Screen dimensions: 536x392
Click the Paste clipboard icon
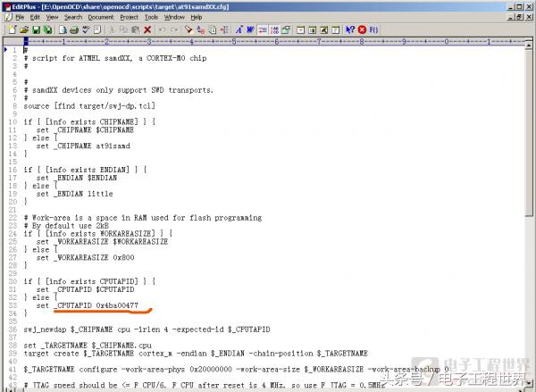point(136,29)
